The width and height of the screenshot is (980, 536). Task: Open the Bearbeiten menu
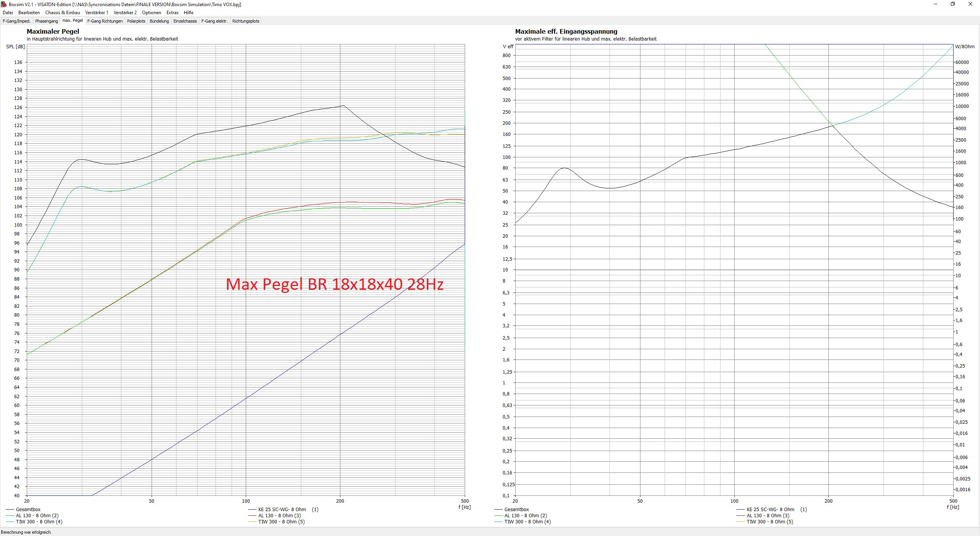pyautogui.click(x=29, y=13)
